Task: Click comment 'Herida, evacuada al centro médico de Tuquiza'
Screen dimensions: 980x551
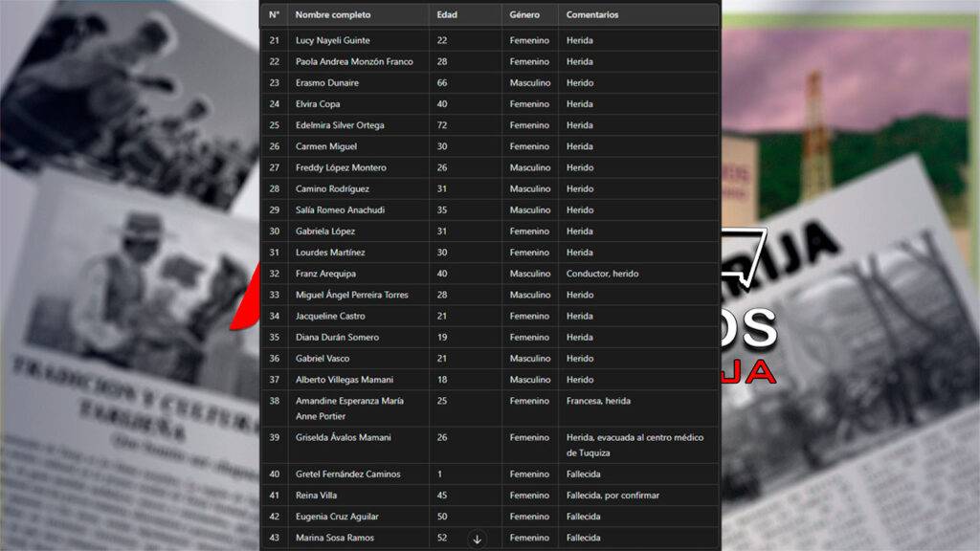Action: [635, 446]
